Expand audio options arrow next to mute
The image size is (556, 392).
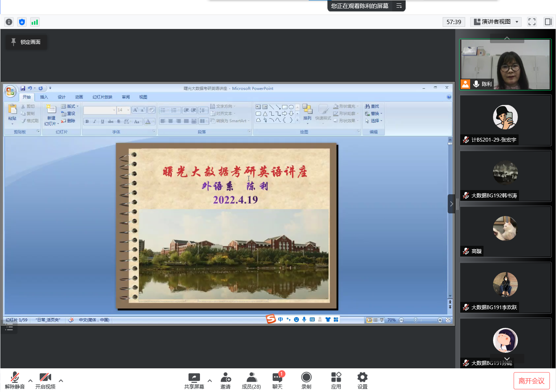pyautogui.click(x=30, y=381)
